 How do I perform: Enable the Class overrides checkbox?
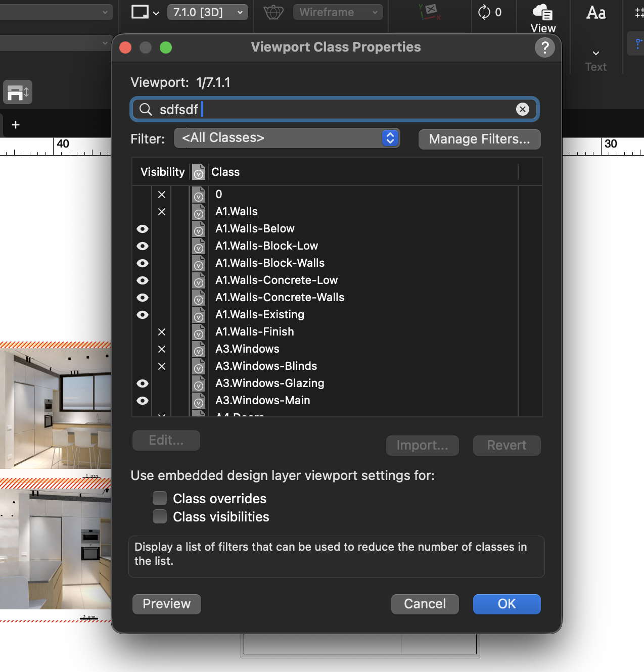click(x=160, y=499)
